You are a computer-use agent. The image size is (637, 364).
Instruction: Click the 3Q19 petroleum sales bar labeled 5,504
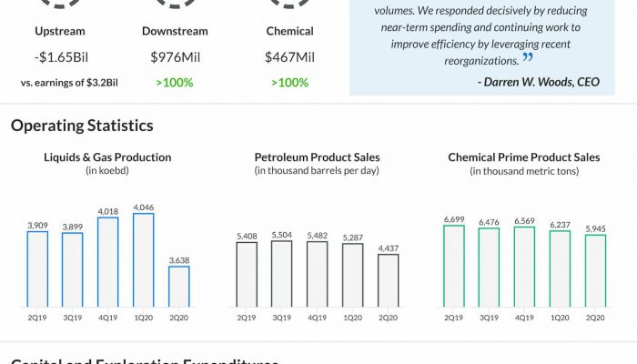tap(281, 274)
